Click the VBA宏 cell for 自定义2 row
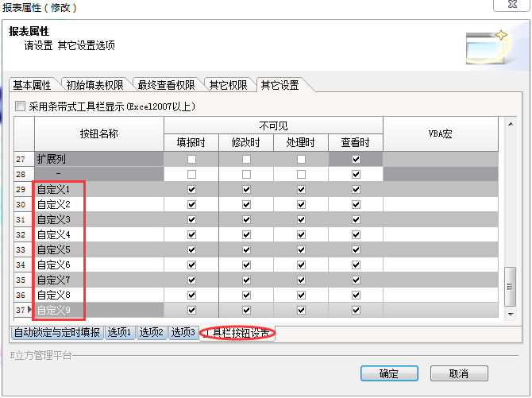This screenshot has height=398, width=532. 441,205
